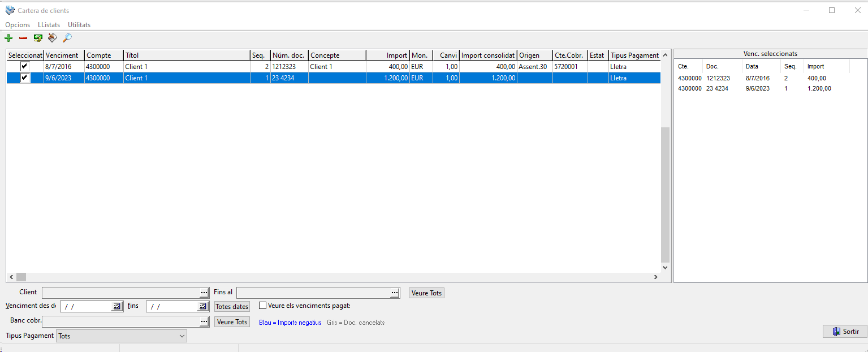Select the 23 4234 entry in Venc. seleccionats panel
Screen dimensions: 868x352
[718, 88]
